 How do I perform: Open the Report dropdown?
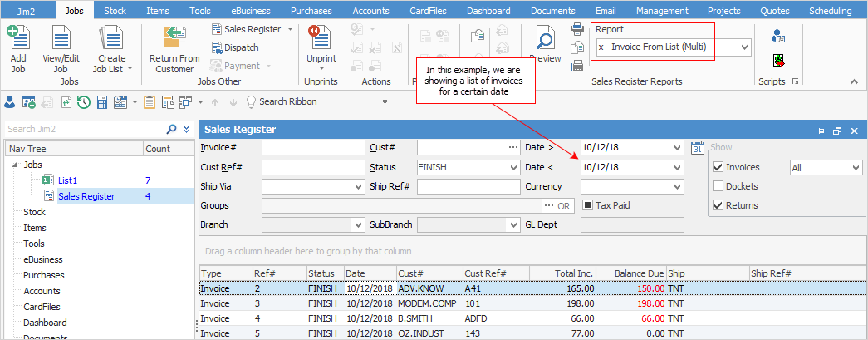(x=744, y=47)
